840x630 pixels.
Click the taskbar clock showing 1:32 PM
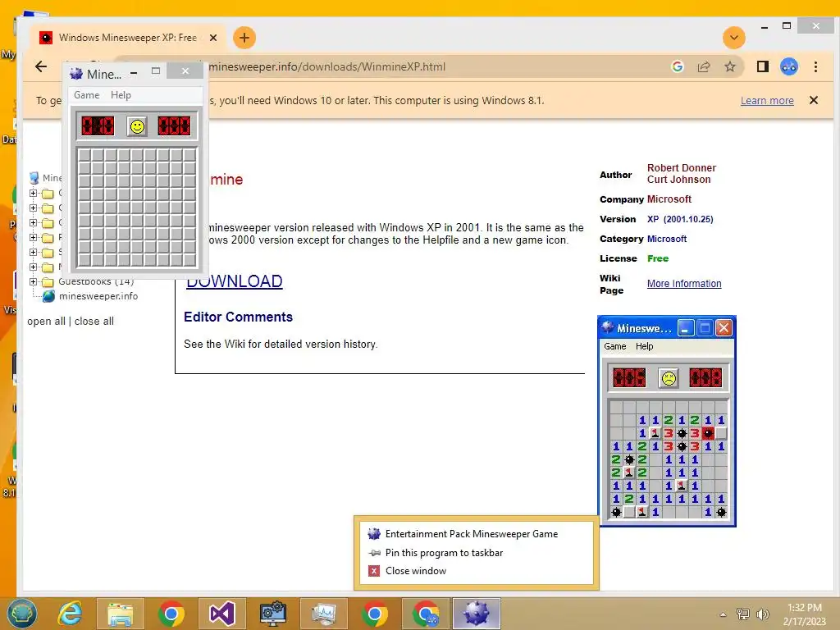coord(804,614)
